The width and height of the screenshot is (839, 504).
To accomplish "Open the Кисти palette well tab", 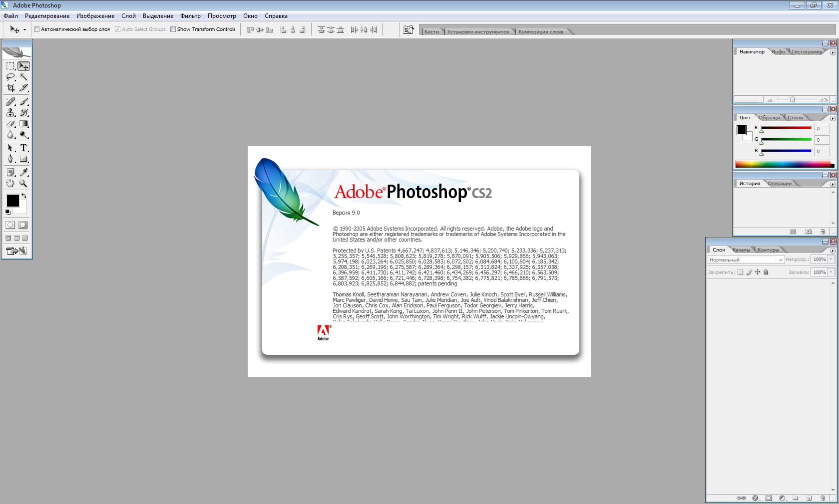I will pyautogui.click(x=431, y=31).
